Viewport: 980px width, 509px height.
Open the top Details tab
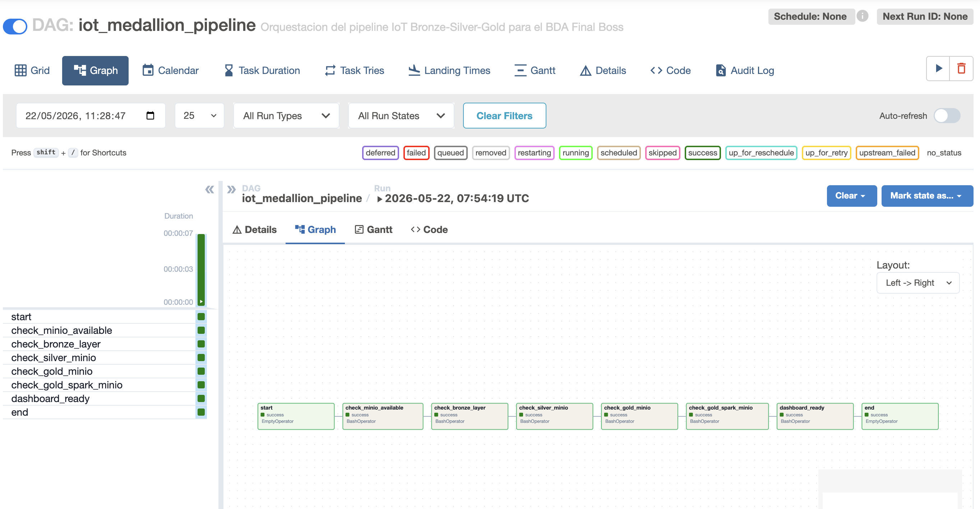pyautogui.click(x=603, y=70)
